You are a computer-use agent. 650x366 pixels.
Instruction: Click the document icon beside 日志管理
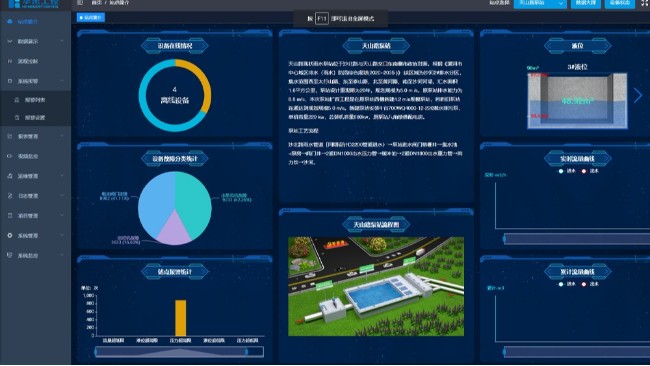pos(10,195)
